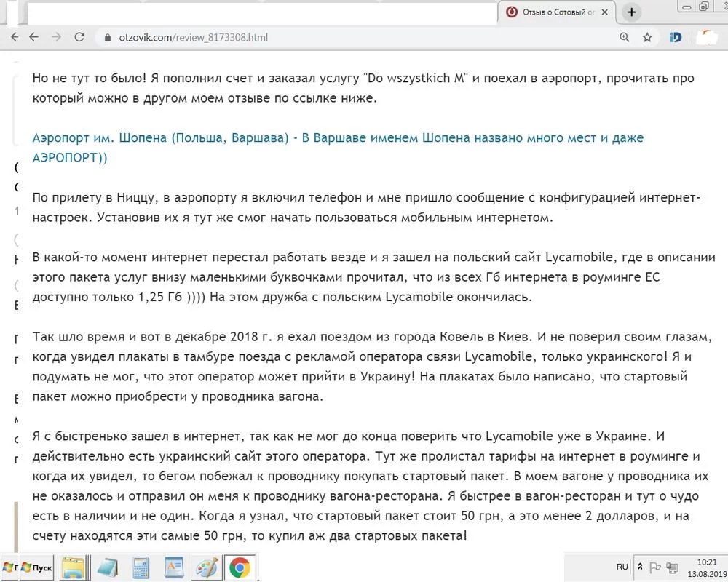The height and width of the screenshot is (582, 728).
Task: Click the text "то купил аж два стартовых пакета!"
Action: click(359, 535)
